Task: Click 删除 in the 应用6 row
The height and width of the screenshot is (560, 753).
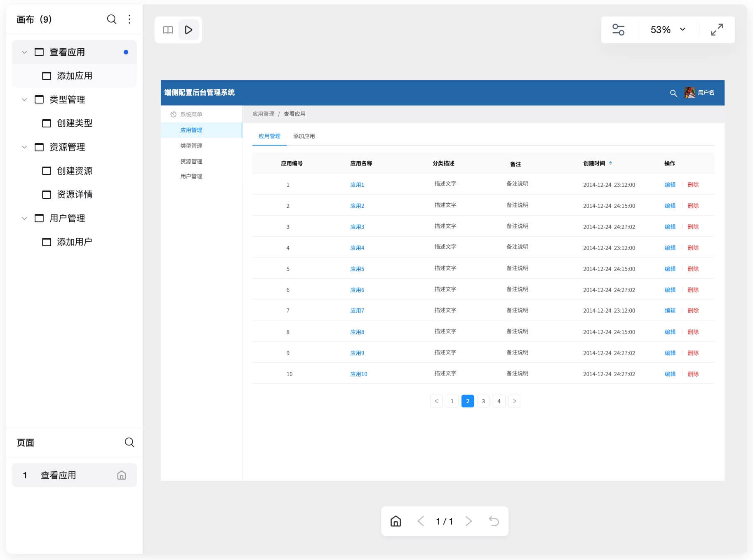Action: pos(693,290)
